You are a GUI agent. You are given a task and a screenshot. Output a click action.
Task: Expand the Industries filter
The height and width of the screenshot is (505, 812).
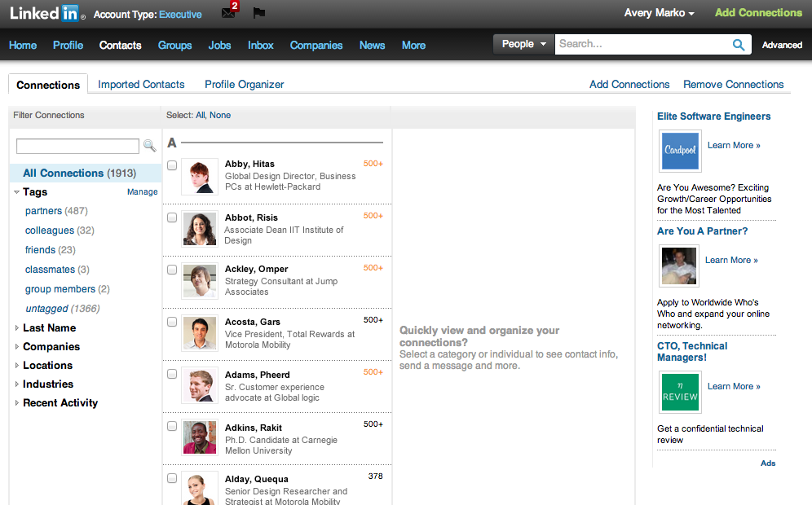[16, 384]
